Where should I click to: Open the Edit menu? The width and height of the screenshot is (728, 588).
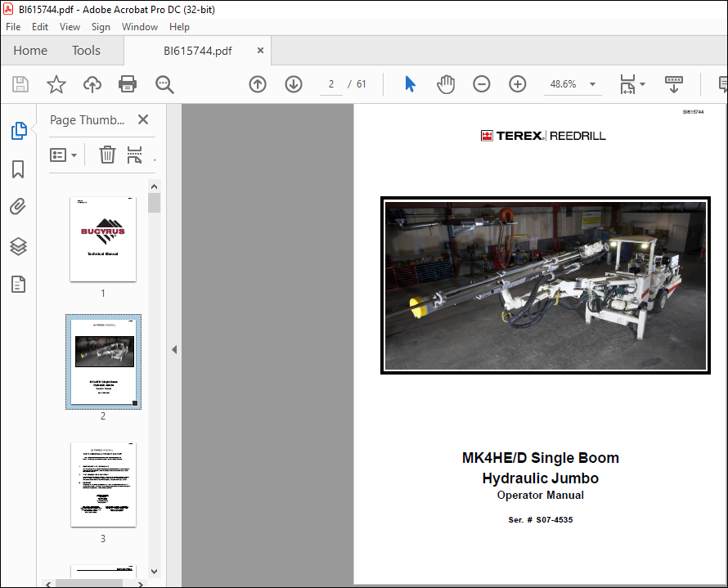coord(40,27)
